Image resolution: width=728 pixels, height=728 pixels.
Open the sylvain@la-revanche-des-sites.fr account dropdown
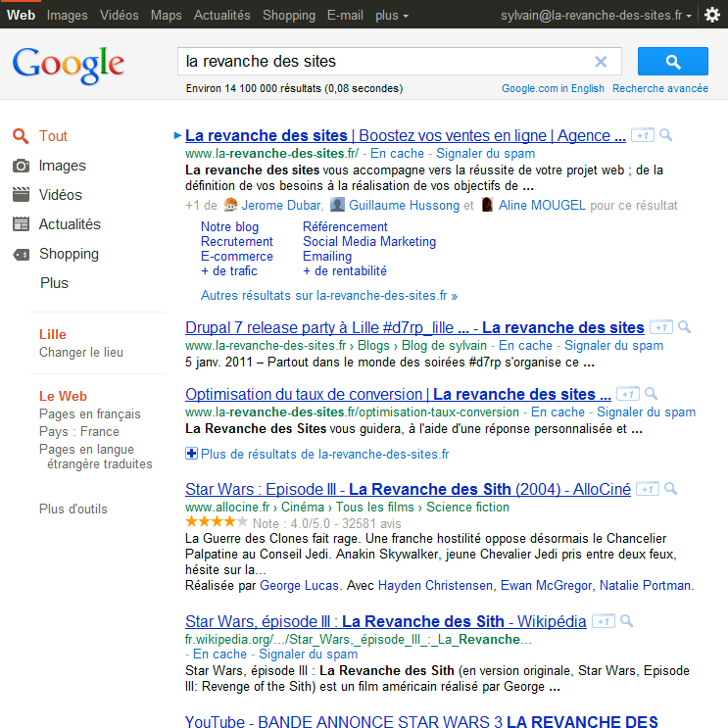tap(596, 16)
